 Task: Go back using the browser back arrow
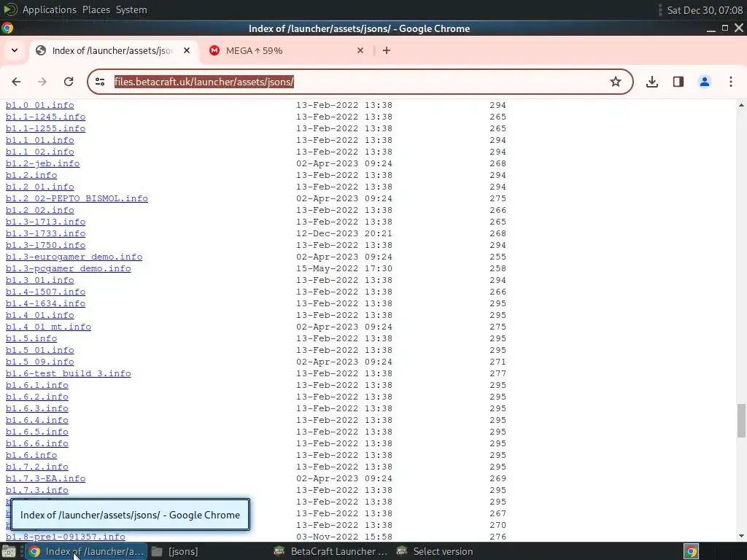pos(16,82)
